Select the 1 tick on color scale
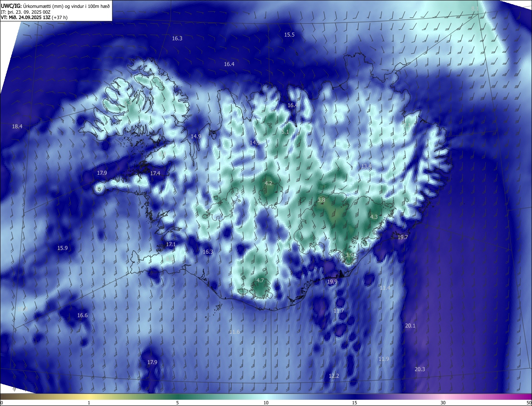532x406 pixels. 89,403
